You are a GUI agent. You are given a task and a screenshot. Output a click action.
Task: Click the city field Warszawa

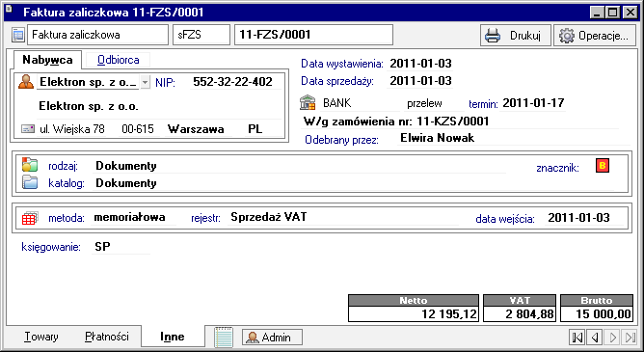coord(196,129)
